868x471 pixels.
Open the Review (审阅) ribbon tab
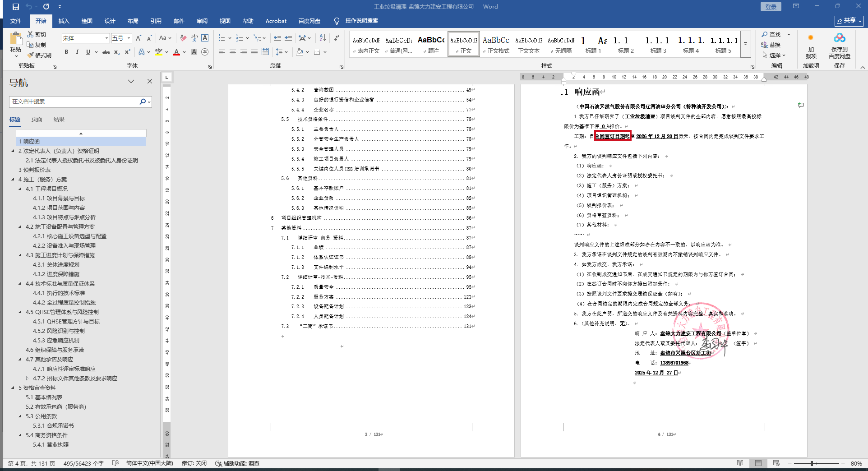[x=202, y=21]
